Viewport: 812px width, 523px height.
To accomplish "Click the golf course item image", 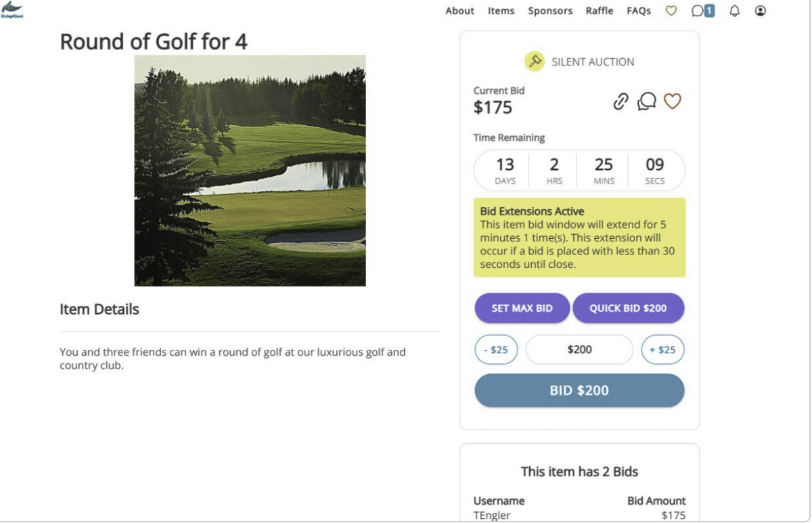I will click(x=250, y=170).
